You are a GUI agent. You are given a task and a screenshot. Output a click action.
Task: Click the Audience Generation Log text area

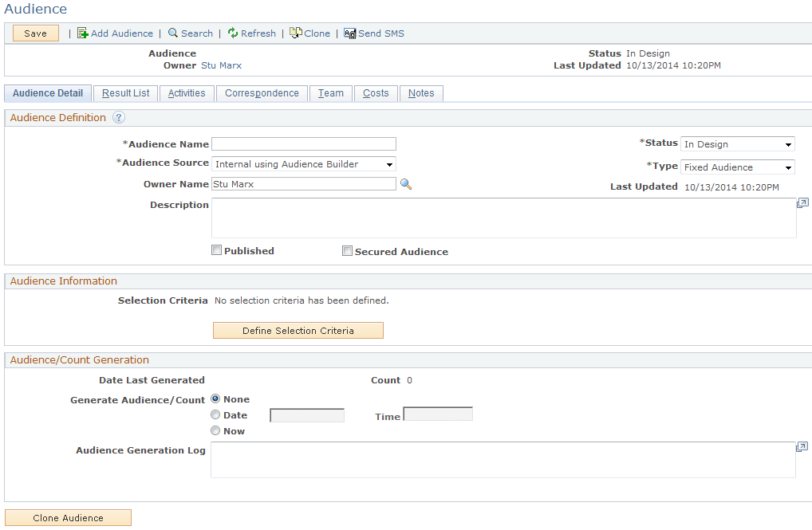(503, 460)
